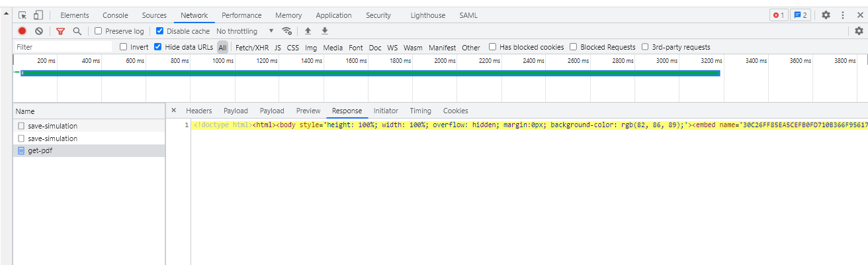
Task: Filter requests by WS
Action: pyautogui.click(x=393, y=47)
